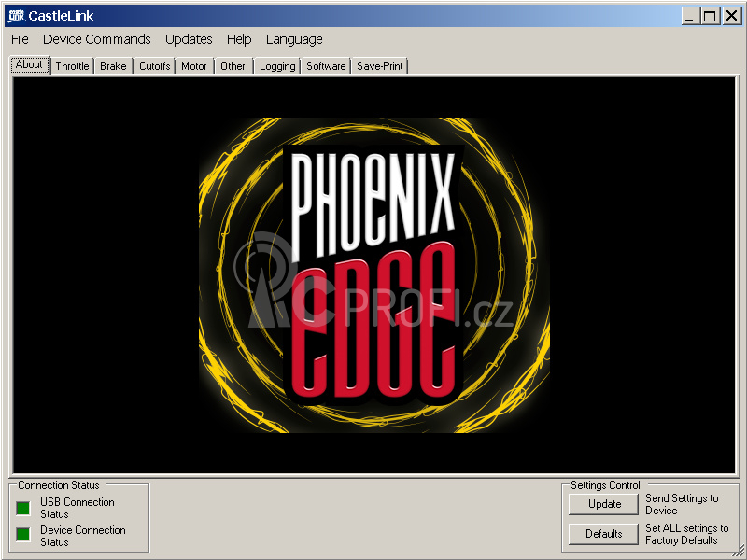Open the Help menu
747x560 pixels.
(239, 39)
